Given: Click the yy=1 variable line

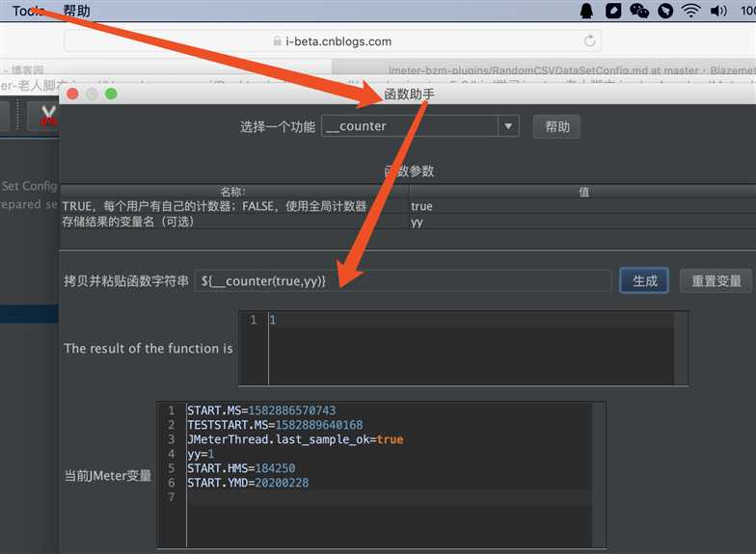Looking at the screenshot, I should (x=201, y=454).
